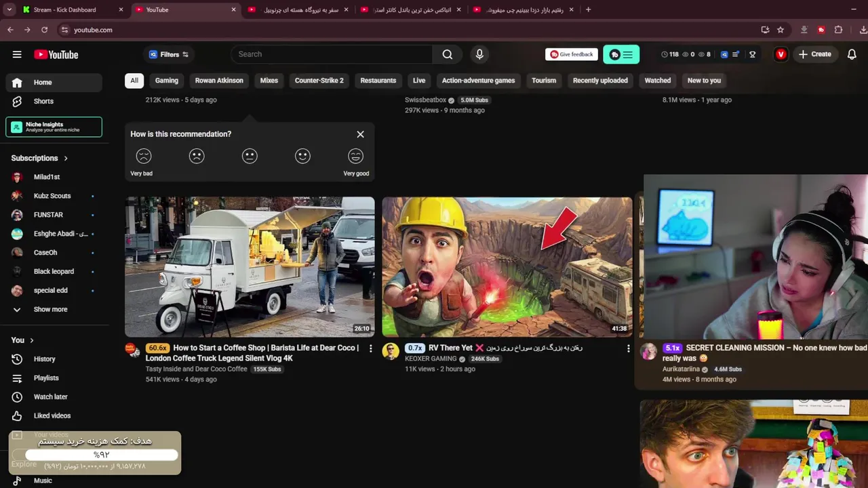Click the trophy icon in the header

tap(752, 54)
